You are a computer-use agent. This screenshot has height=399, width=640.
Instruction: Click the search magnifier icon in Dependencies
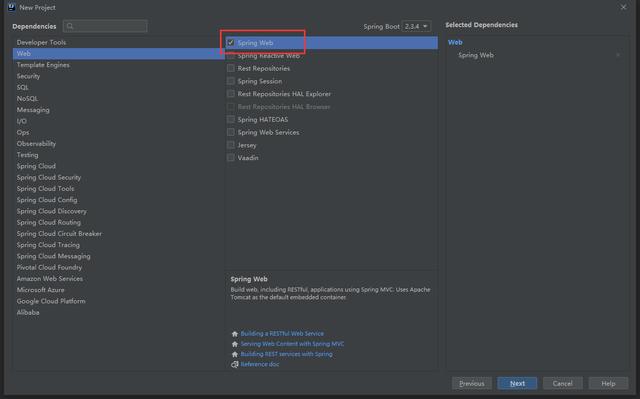click(70, 26)
